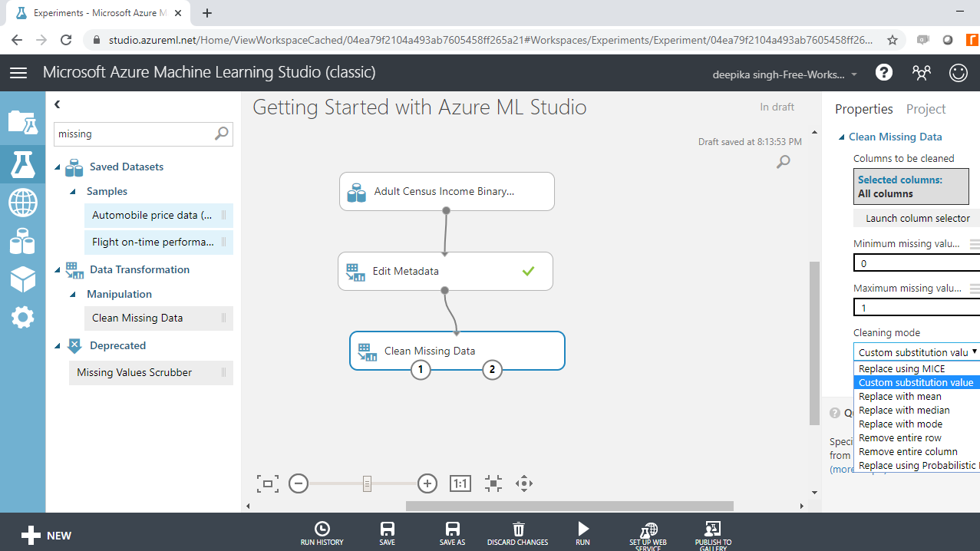Click the canvas horizontal scrollbar
Image resolution: width=980 pixels, height=551 pixels.
(x=569, y=506)
